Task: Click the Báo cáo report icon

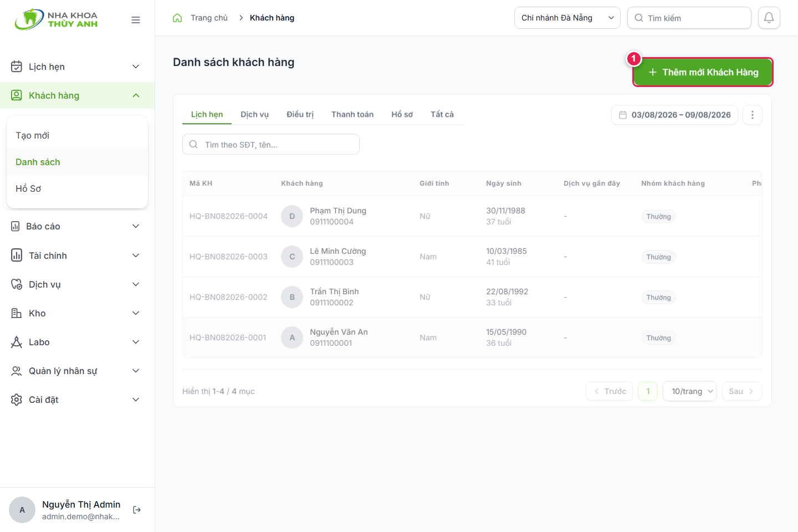Action: (x=16, y=226)
